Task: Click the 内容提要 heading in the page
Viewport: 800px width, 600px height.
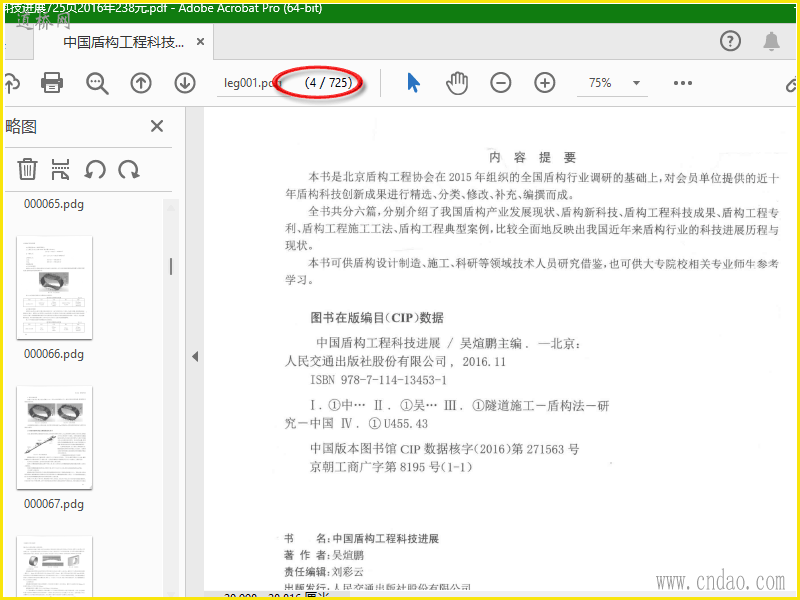Action: coord(533,157)
